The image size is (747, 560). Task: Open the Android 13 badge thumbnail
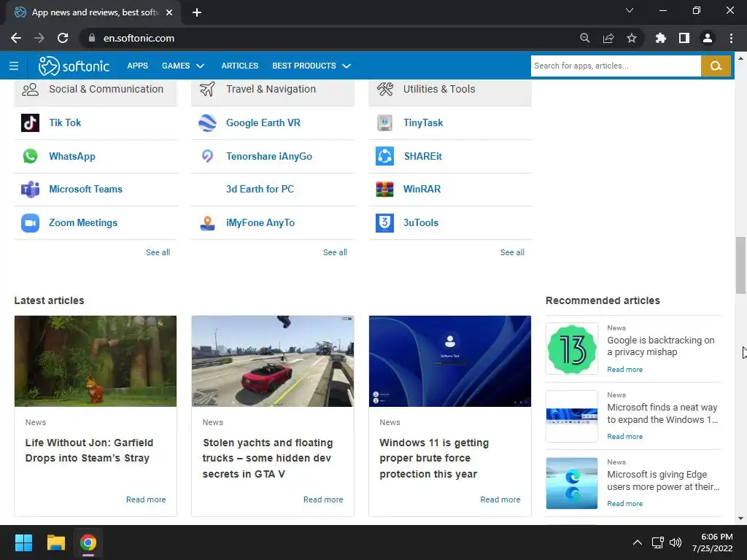(x=572, y=349)
